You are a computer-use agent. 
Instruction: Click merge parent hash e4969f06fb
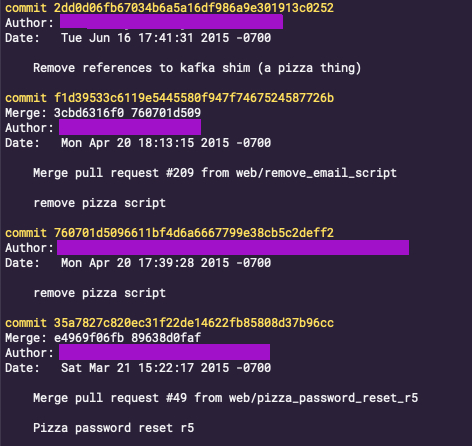coord(89,338)
